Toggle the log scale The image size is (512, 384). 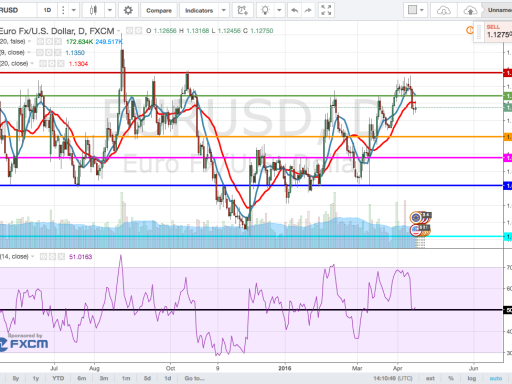472,378
